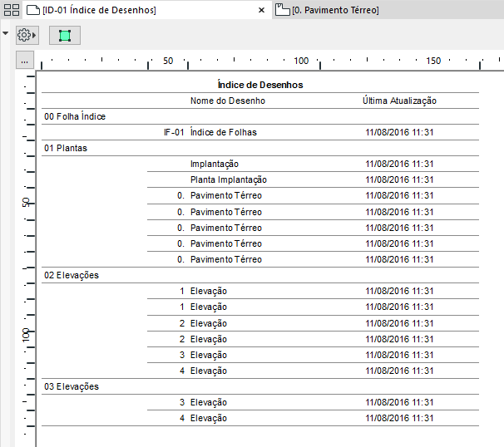The image size is (504, 447).
Task: Open the tab overview grid icon
Action: tap(12, 10)
